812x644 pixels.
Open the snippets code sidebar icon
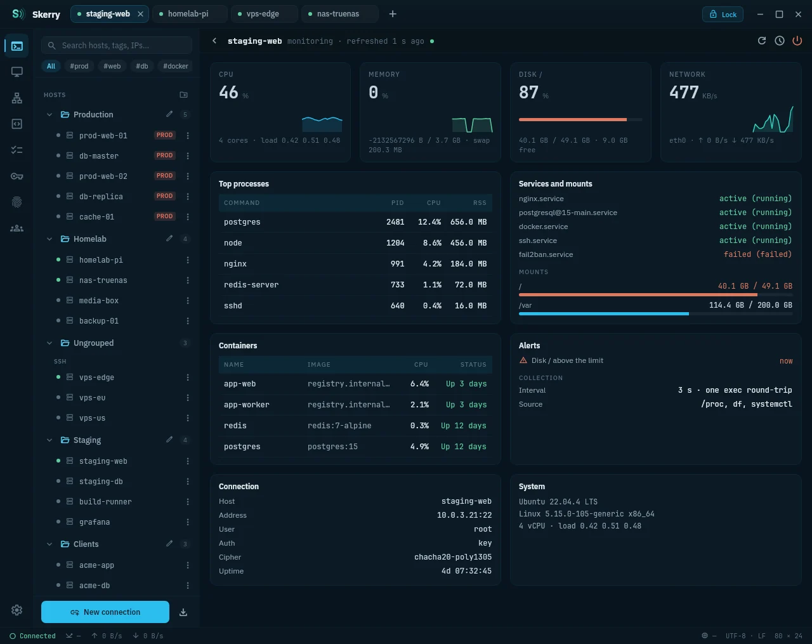tap(17, 124)
